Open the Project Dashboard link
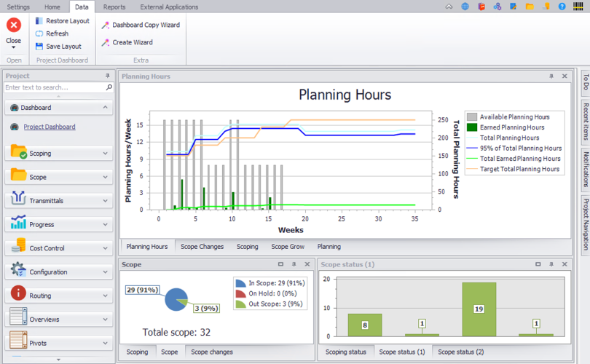 [49, 127]
